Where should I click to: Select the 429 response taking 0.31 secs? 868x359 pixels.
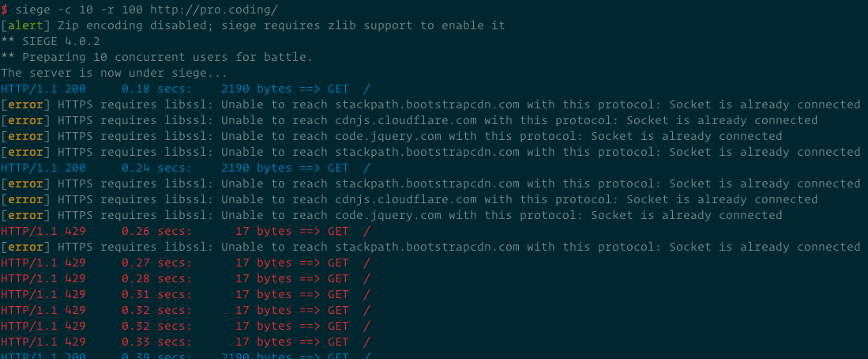point(186,293)
